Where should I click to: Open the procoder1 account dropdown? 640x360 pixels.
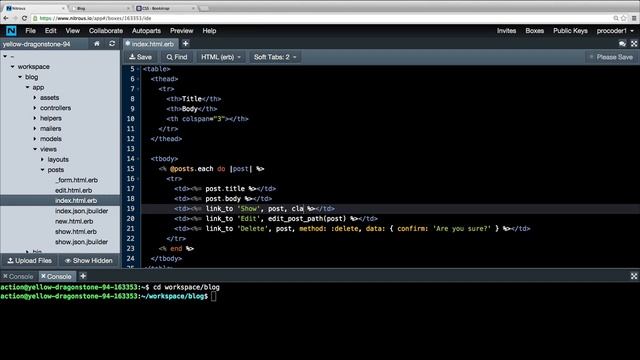click(615, 31)
